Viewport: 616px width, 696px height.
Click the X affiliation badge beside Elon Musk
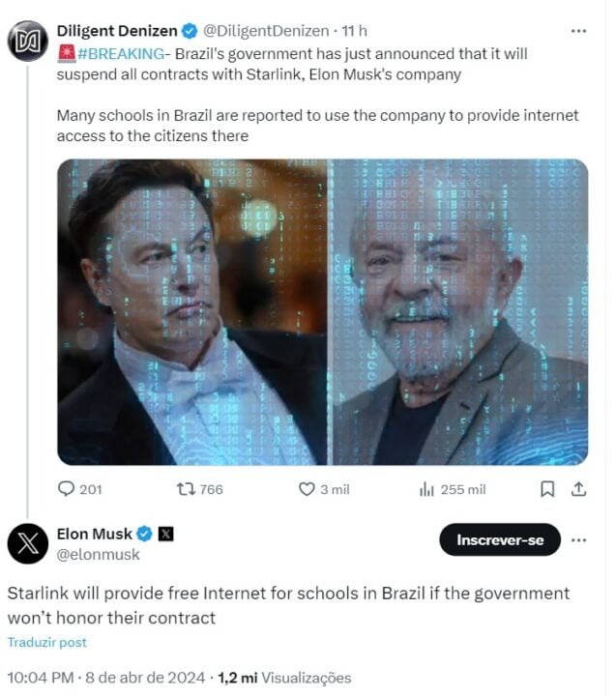[x=165, y=534]
